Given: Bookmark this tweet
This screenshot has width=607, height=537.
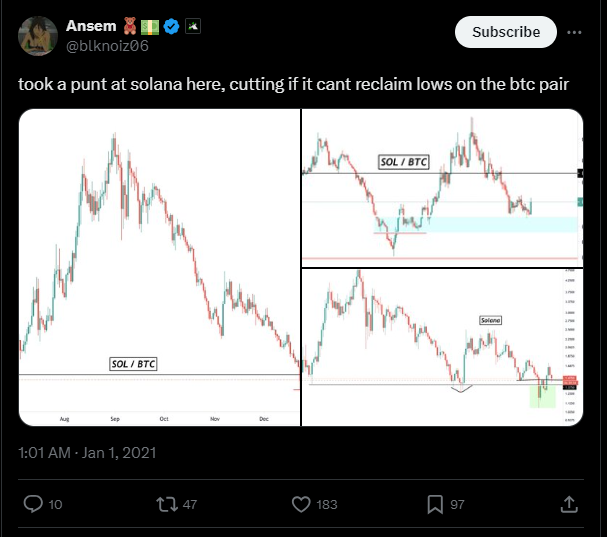Looking at the screenshot, I should [435, 505].
